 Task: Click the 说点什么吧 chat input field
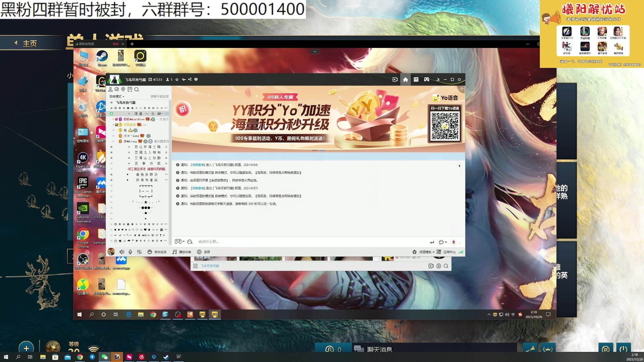click(235, 241)
